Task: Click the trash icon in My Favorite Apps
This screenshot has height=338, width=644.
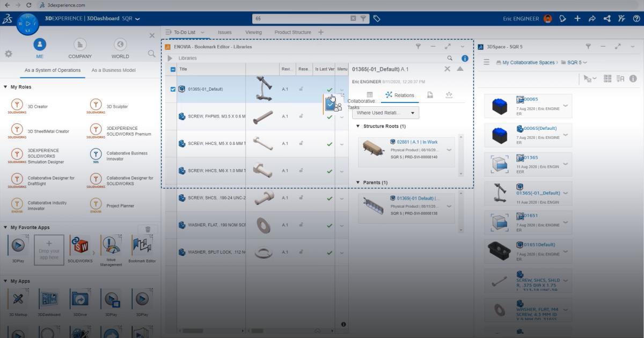Action: click(x=148, y=229)
